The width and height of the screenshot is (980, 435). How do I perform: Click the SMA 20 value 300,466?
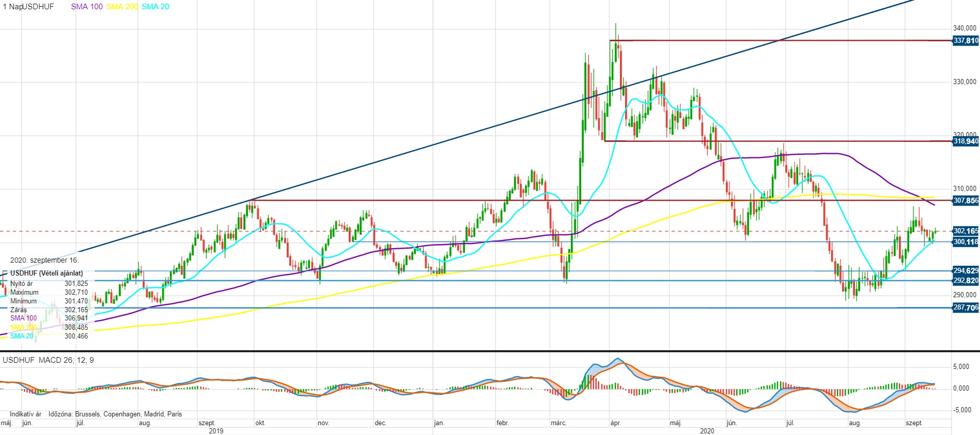pos(76,336)
